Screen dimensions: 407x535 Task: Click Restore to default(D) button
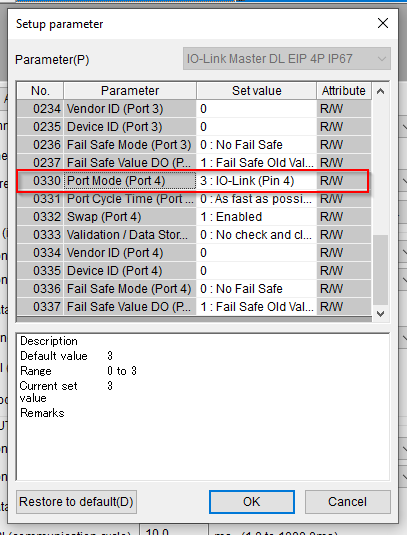76,502
